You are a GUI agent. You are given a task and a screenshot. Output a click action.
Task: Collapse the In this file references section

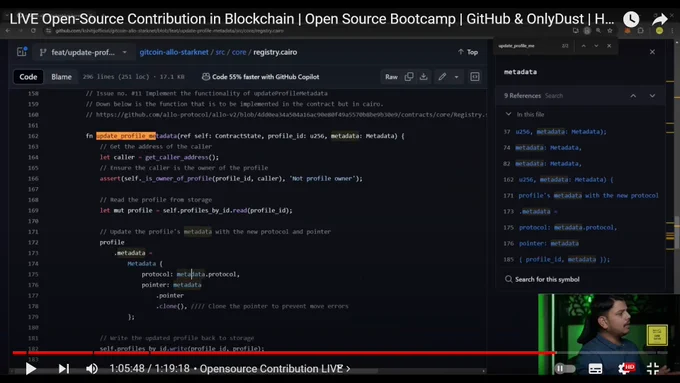(x=508, y=114)
